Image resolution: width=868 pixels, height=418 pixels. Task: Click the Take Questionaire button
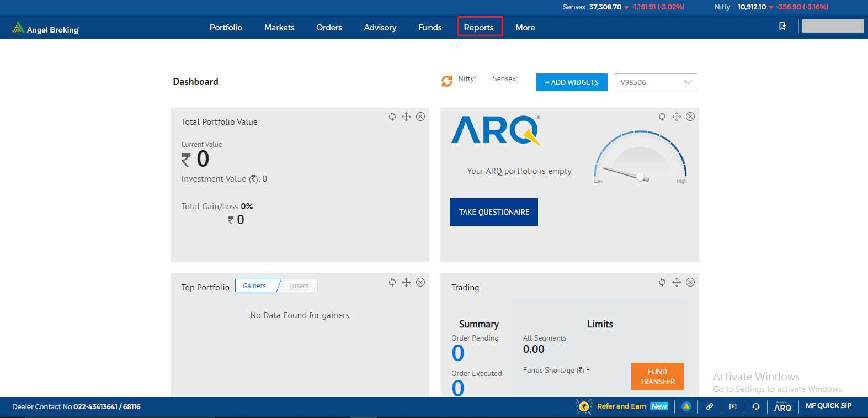494,212
